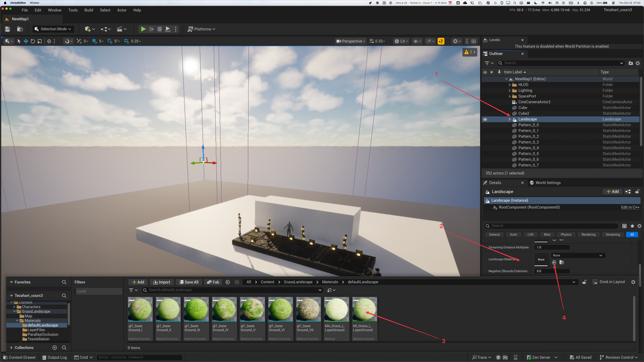Open the quick add content icon in the main toolbar
Viewport: 644px width, 362px height.
pos(90,29)
